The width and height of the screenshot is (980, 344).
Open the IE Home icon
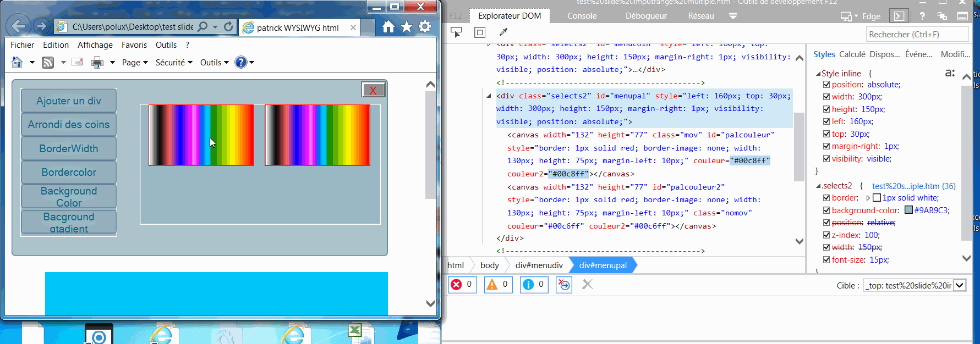(x=388, y=27)
